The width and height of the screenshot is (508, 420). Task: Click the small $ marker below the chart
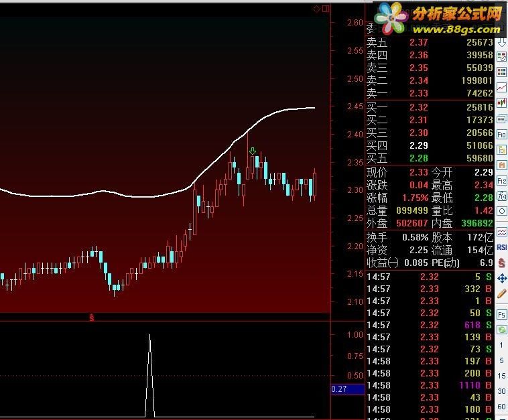(92, 318)
